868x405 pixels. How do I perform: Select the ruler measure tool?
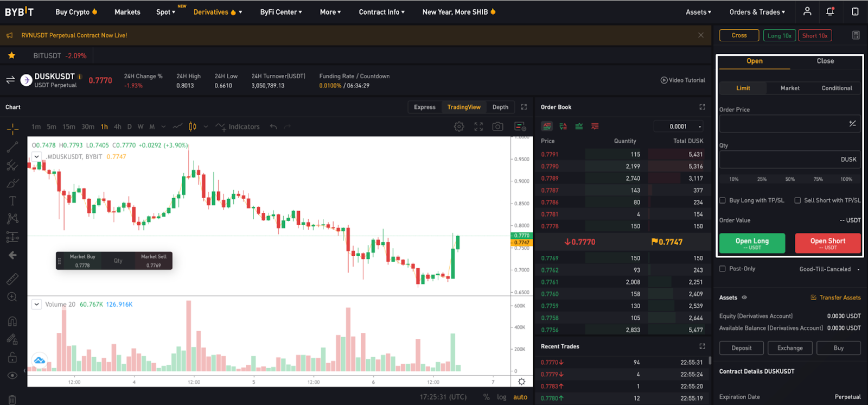[12, 279]
